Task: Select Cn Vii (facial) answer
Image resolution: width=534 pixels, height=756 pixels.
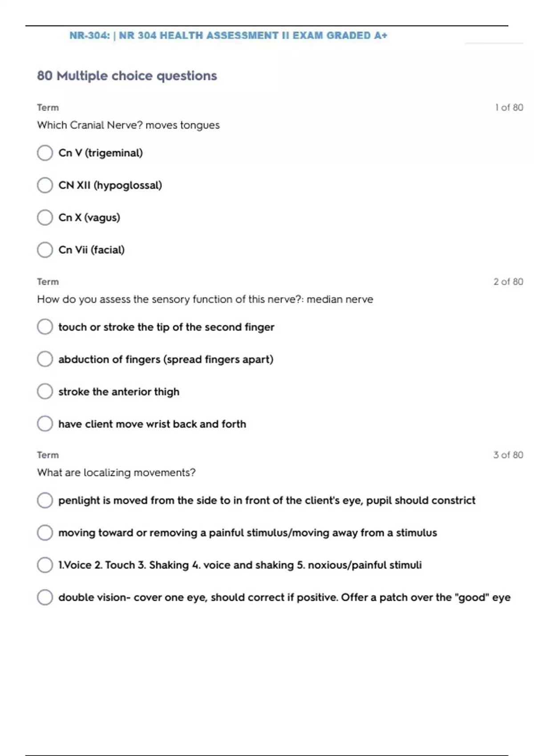Action: click(x=45, y=250)
